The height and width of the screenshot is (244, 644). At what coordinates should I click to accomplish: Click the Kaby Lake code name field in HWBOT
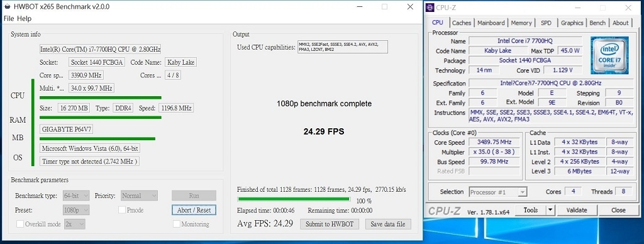[x=180, y=62]
